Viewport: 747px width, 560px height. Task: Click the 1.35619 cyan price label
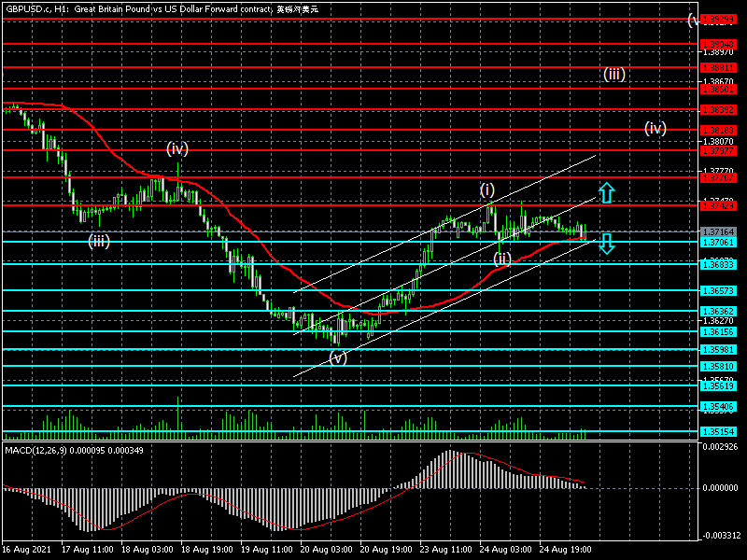pos(718,385)
